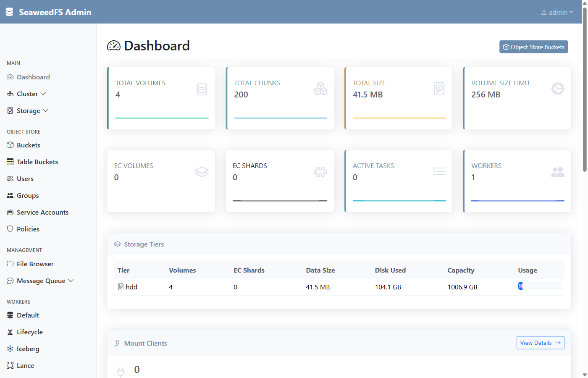588x378 pixels.
Task: Navigate to Service Accounts
Action: pos(48,213)
